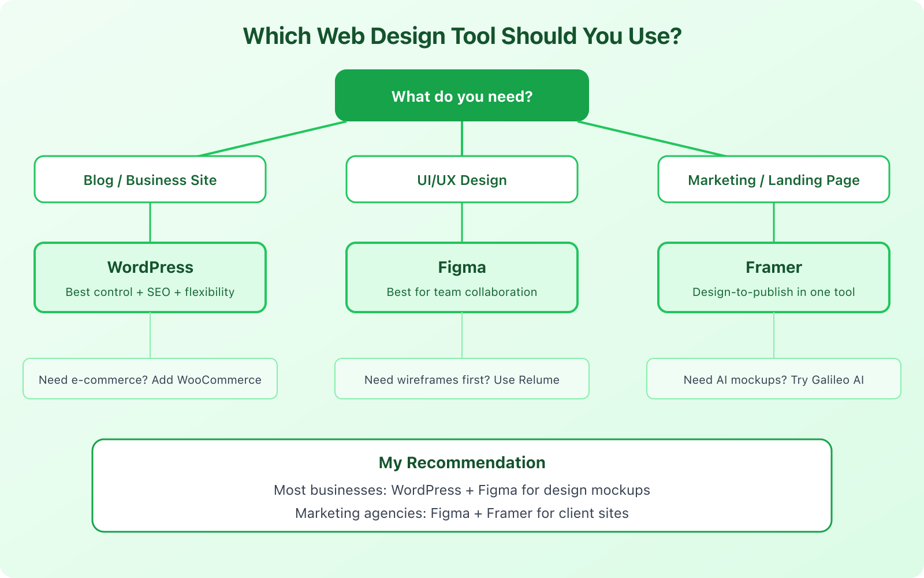
Task: Click the WordPress recommendation card
Action: point(150,277)
